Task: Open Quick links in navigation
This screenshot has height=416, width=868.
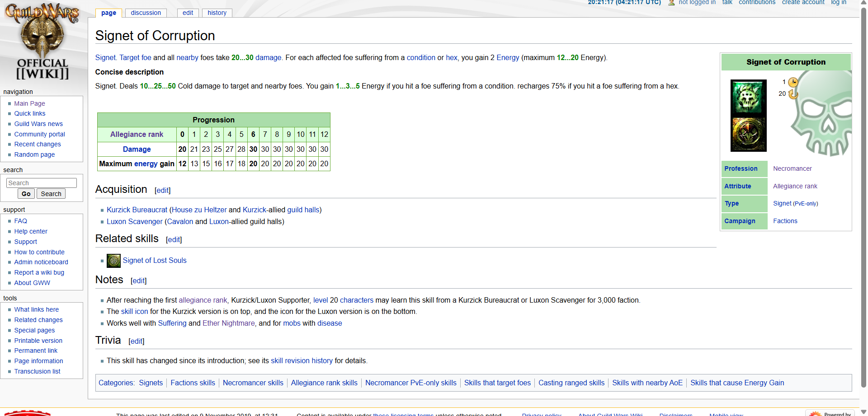Action: [30, 113]
